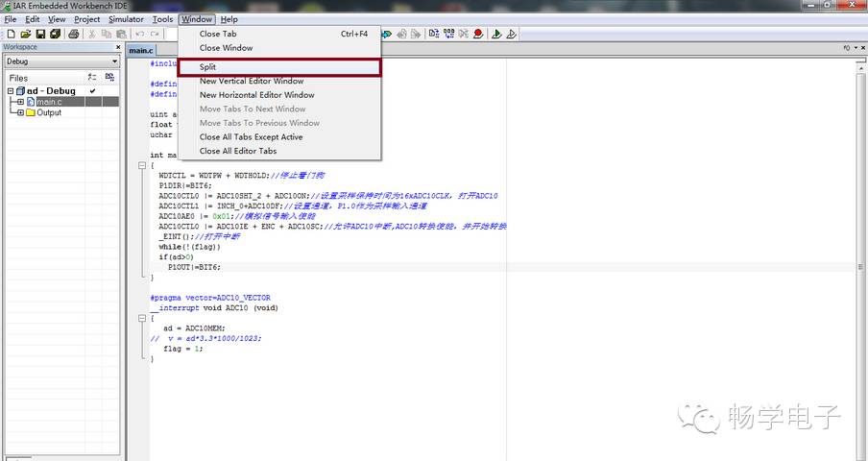868x461 pixels.
Task: Click the Save All toolbar icon
Action: (x=55, y=34)
